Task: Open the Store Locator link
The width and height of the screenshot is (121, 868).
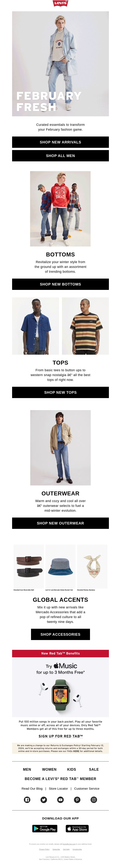Action: point(59,788)
